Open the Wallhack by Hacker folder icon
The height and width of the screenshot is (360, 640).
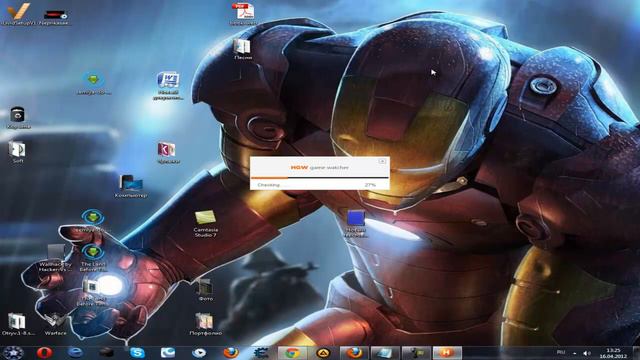point(56,252)
